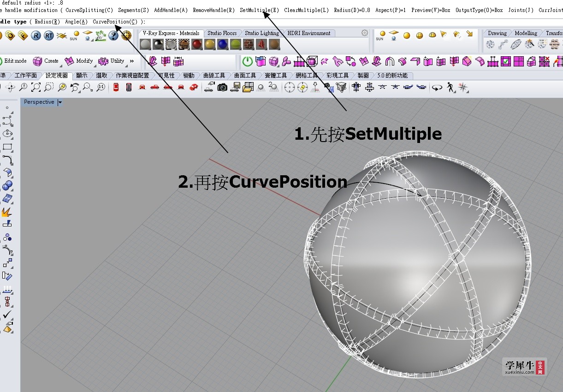Image resolution: width=563 pixels, height=392 pixels.
Task: Open the Perspective viewport dropdown arrow
Action: click(x=60, y=102)
